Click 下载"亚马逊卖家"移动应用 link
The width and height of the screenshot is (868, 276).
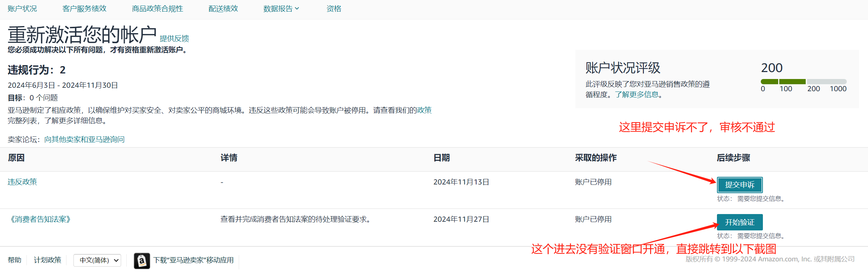pos(194,260)
